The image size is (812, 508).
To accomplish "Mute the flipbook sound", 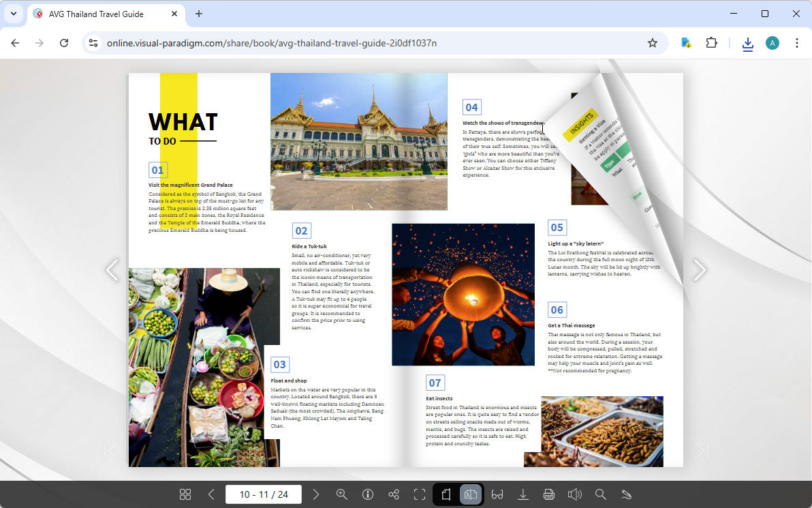I will tap(575, 494).
